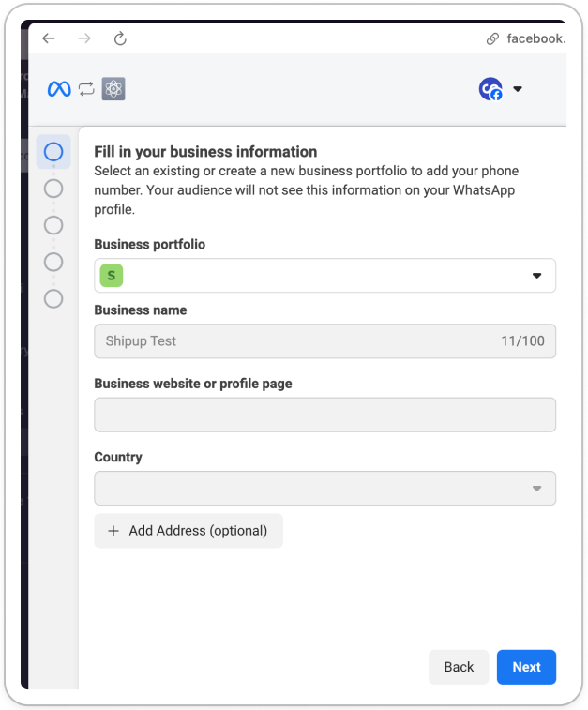The width and height of the screenshot is (588, 710).
Task: Click the Meta logo icon
Action: 59,89
